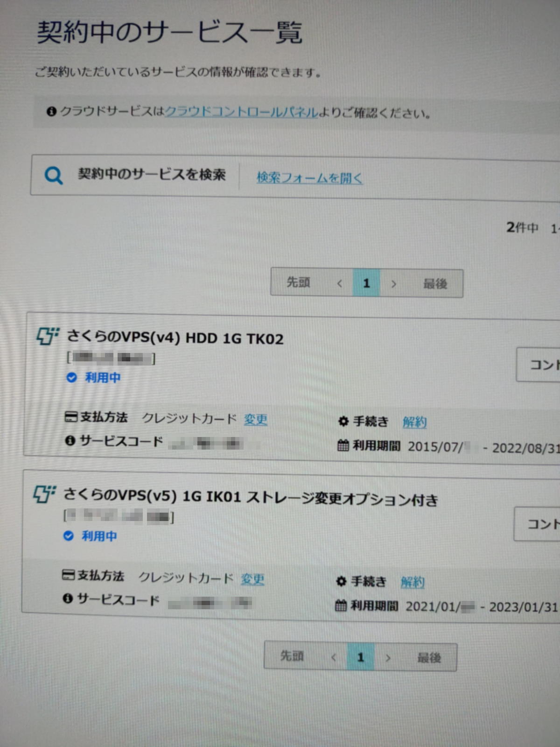Click the 利用中 check icon for VPS(v5)
The image size is (560, 747).
click(69, 536)
